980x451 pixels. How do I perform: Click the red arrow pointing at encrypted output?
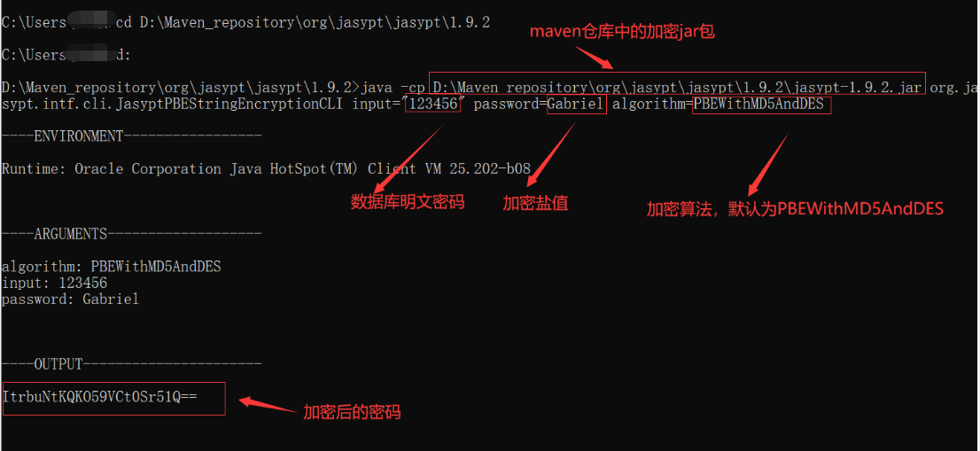268,406
